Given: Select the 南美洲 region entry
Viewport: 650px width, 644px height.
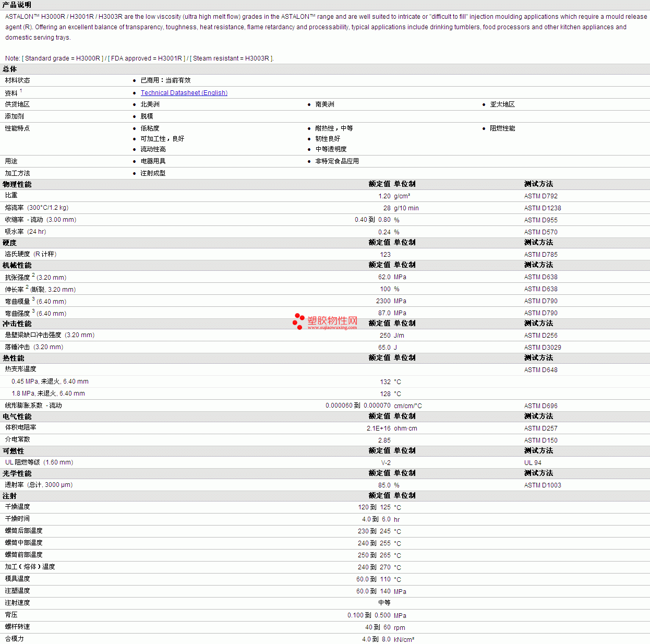Looking at the screenshot, I should [325, 104].
